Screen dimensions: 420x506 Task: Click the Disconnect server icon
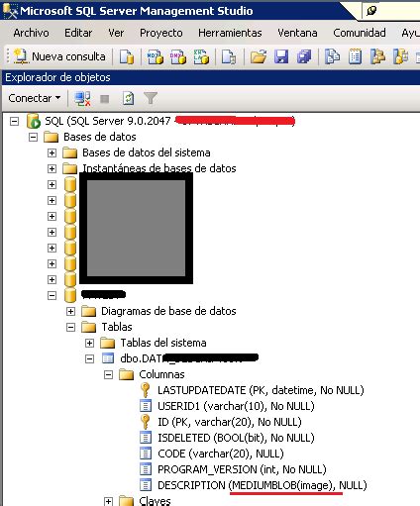(x=82, y=98)
